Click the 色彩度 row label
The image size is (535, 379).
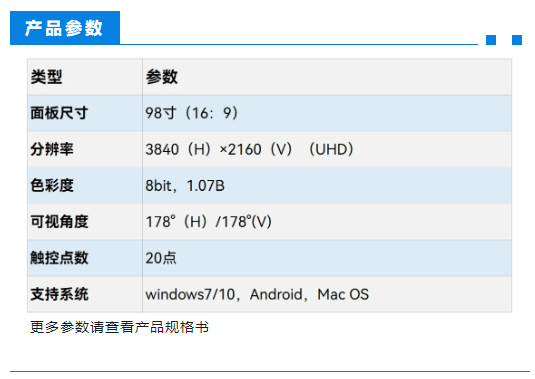(x=52, y=185)
